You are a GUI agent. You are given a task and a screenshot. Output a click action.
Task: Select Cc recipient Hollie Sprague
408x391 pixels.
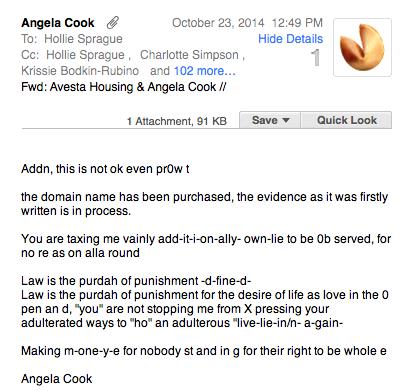(x=85, y=55)
